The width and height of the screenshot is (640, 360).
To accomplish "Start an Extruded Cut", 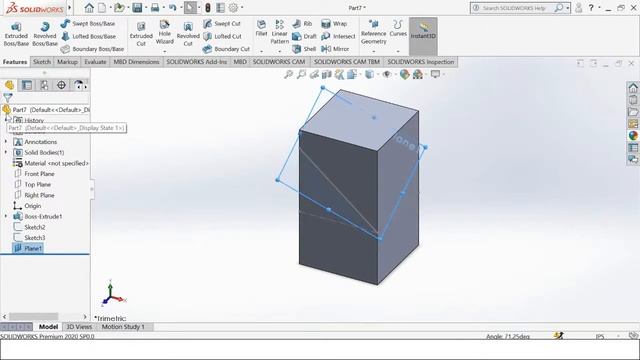I will point(141,34).
